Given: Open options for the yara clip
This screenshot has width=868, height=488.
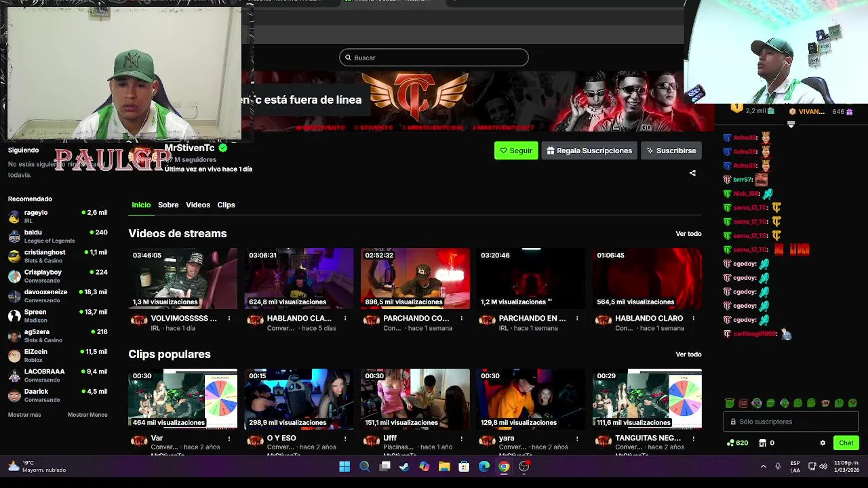Looking at the screenshot, I should (x=577, y=439).
